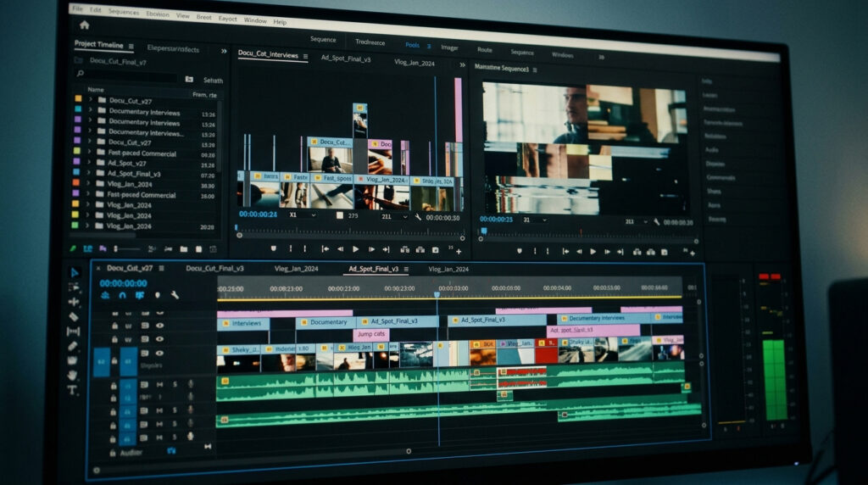Screen dimensions: 868x485
Task: Select the Razor tool in the timeline toolbar
Action: 73,317
